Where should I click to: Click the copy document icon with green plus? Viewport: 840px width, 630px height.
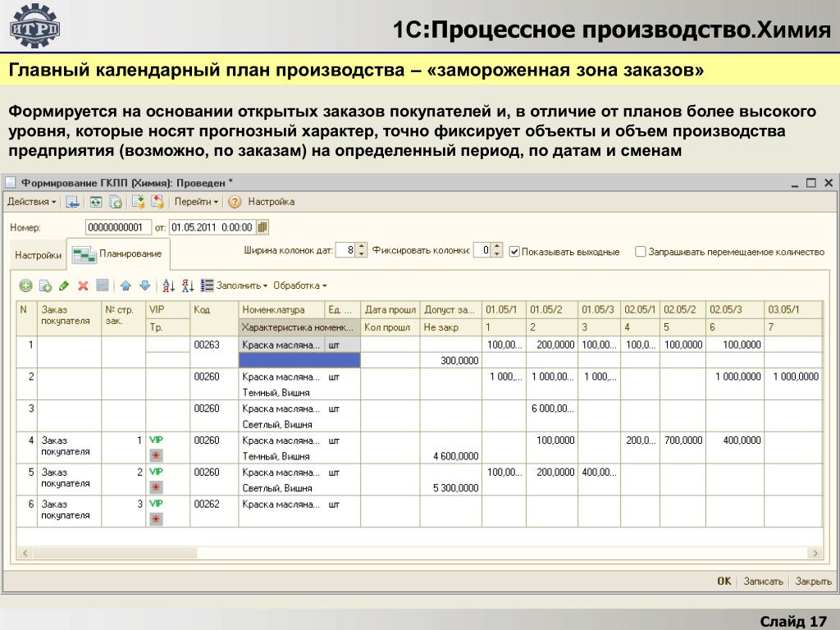point(115,202)
